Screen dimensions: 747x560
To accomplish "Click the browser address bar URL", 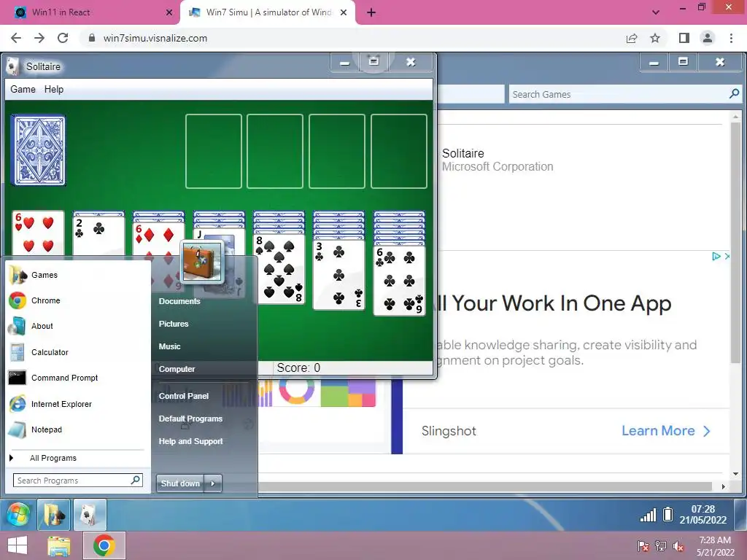I will 155,38.
